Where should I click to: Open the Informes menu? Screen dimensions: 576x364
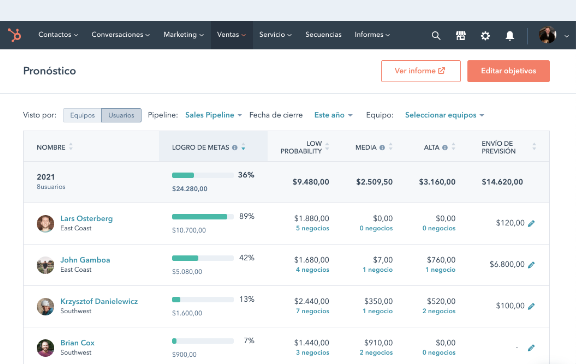click(372, 35)
